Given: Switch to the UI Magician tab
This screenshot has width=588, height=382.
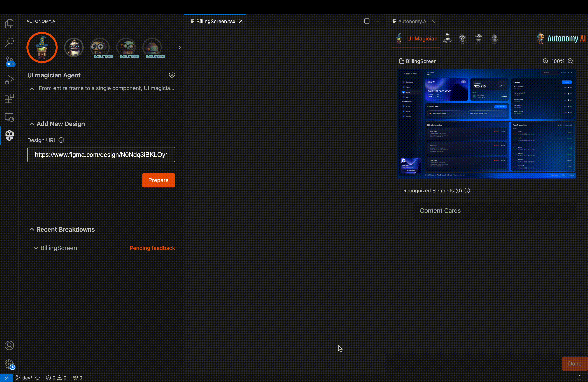Looking at the screenshot, I should point(416,39).
